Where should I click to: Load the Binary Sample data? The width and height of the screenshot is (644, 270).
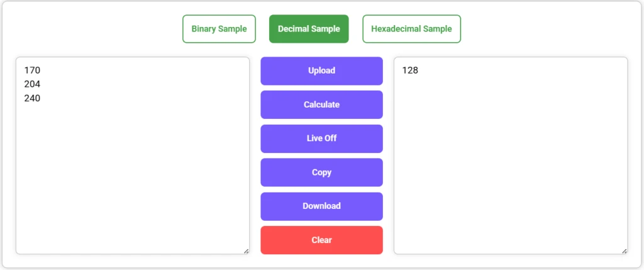tap(219, 29)
